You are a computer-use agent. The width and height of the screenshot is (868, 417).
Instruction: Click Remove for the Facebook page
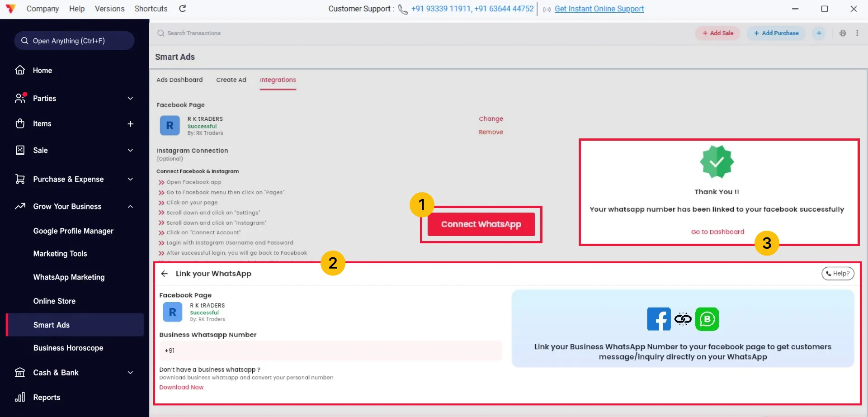(491, 132)
